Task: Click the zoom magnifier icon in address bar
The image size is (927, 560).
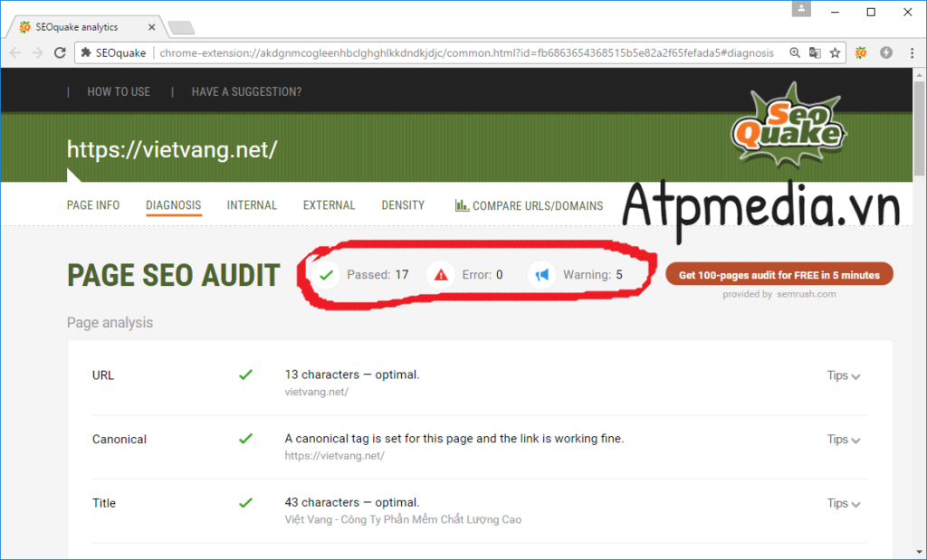Action: click(x=795, y=52)
